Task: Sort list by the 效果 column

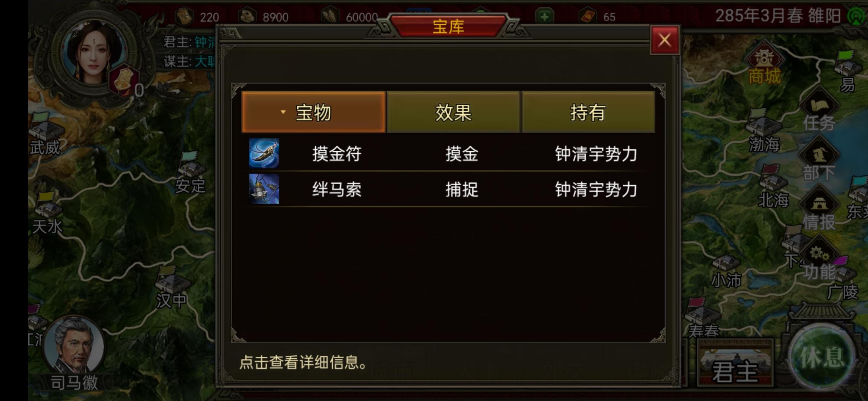Action: (x=453, y=112)
